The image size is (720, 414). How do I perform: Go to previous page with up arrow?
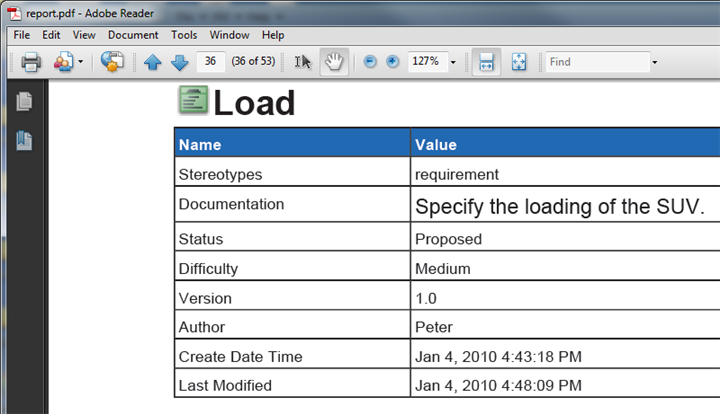coord(152,62)
